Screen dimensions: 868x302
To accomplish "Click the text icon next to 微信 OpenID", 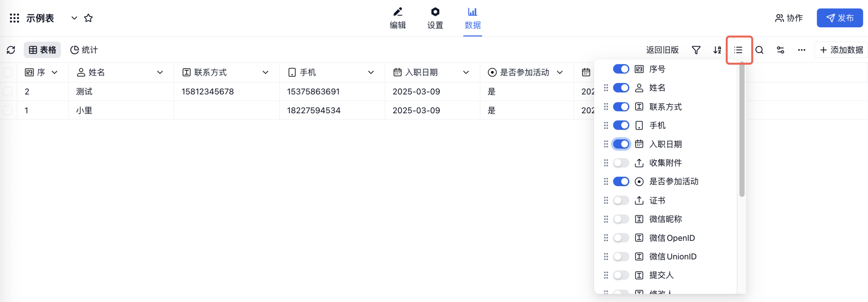I will pyautogui.click(x=639, y=238).
